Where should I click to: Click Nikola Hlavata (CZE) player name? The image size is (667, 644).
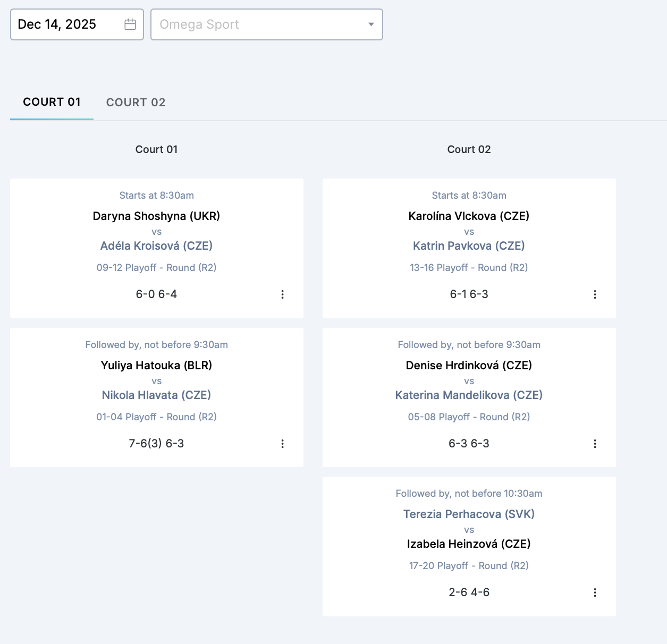[156, 395]
